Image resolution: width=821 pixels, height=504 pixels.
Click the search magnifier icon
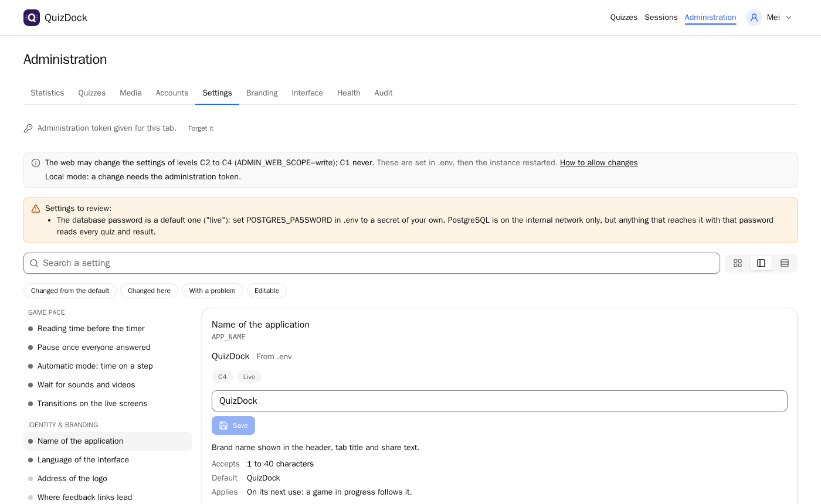coord(34,263)
